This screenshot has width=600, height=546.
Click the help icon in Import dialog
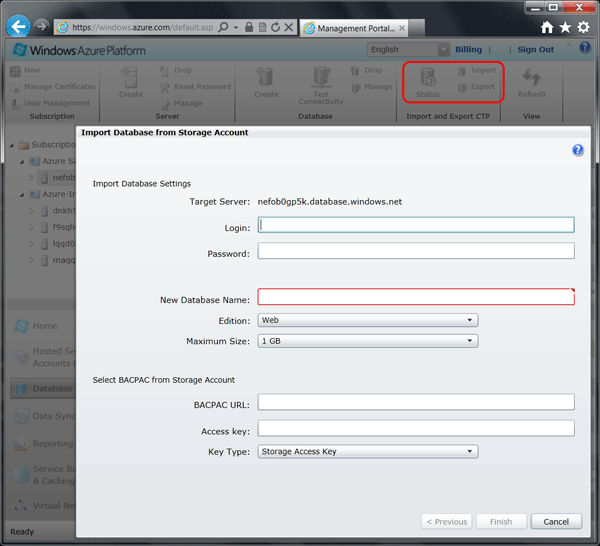pyautogui.click(x=578, y=150)
